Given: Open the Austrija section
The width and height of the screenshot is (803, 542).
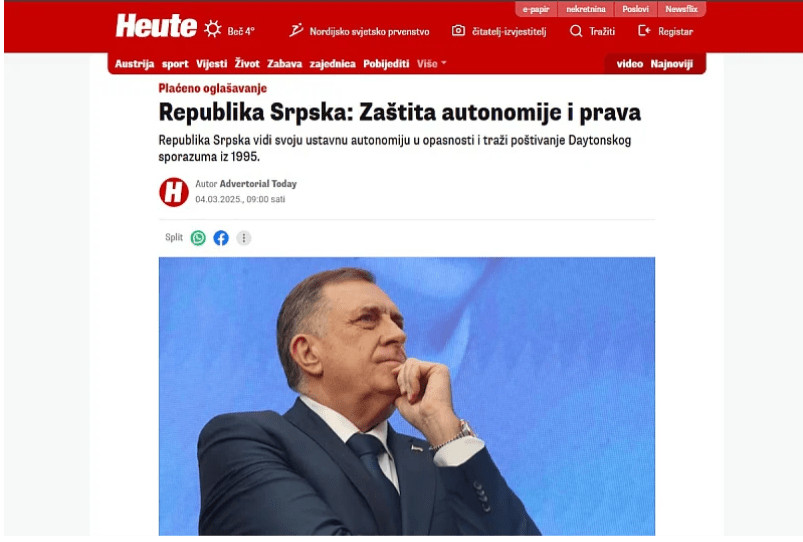Looking at the screenshot, I should coord(134,64).
